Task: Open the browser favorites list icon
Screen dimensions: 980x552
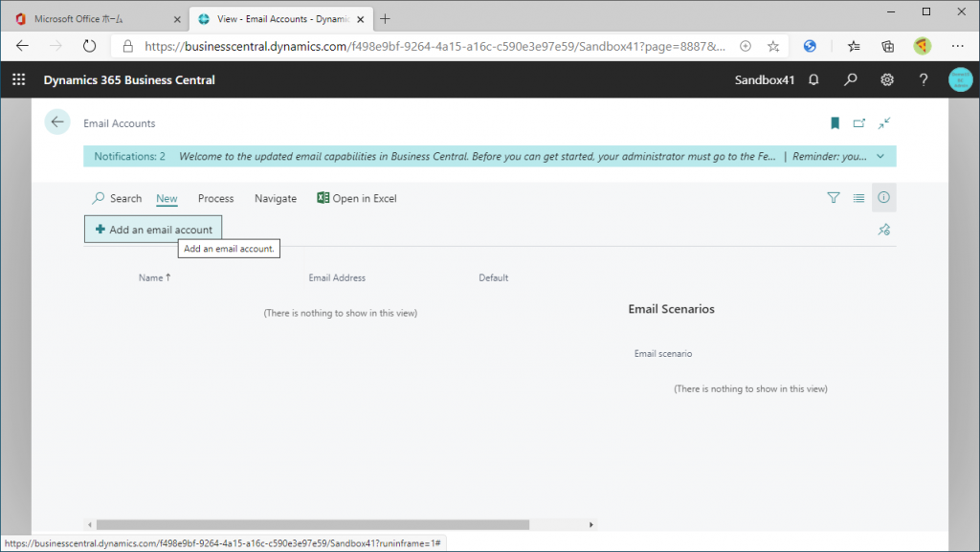Action: point(854,46)
